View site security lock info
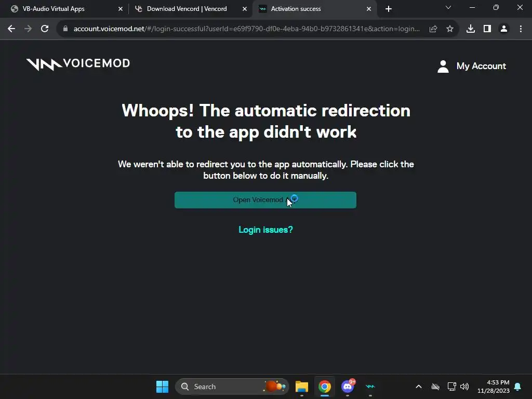 click(65, 29)
